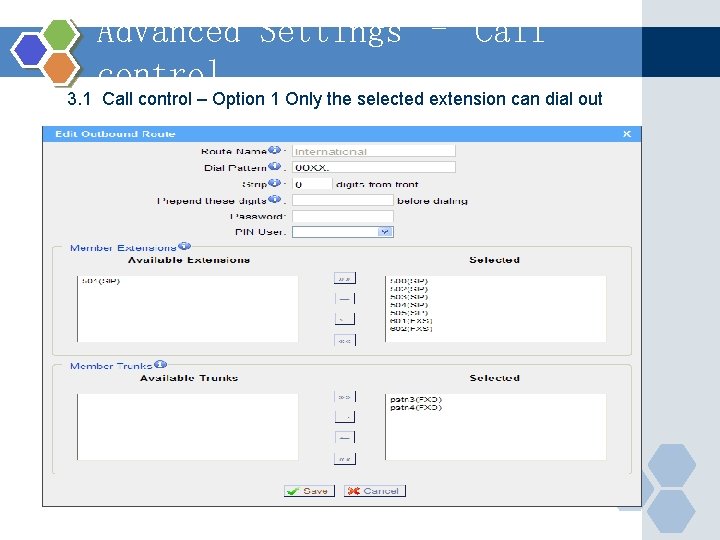The height and width of the screenshot is (540, 720).
Task: Add all extensions with >> button
Action: click(x=344, y=278)
